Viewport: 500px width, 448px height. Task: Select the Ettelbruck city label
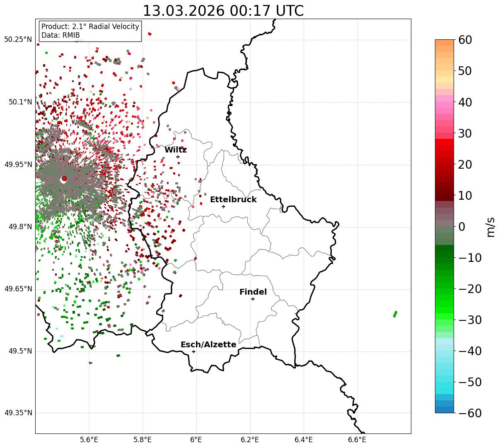233,200
